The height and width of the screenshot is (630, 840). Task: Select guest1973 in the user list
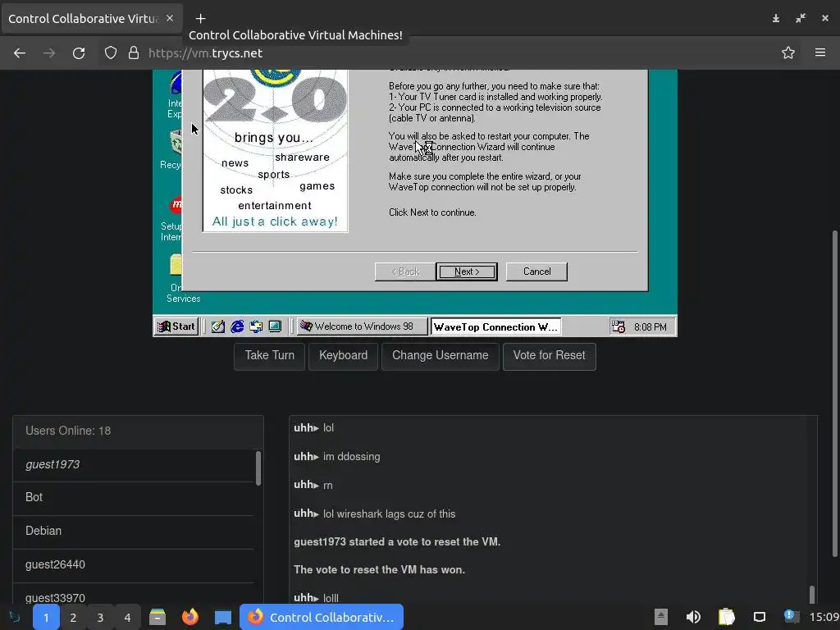coord(134,465)
